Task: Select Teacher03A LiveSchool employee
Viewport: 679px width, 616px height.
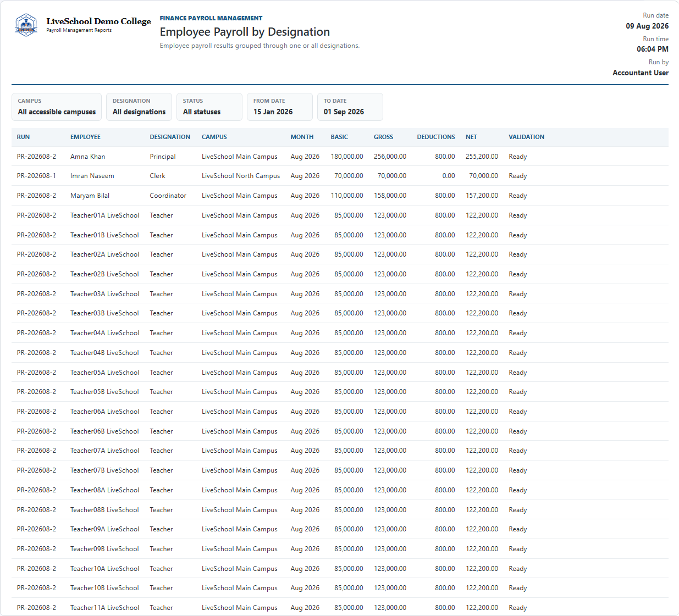Action: click(104, 294)
